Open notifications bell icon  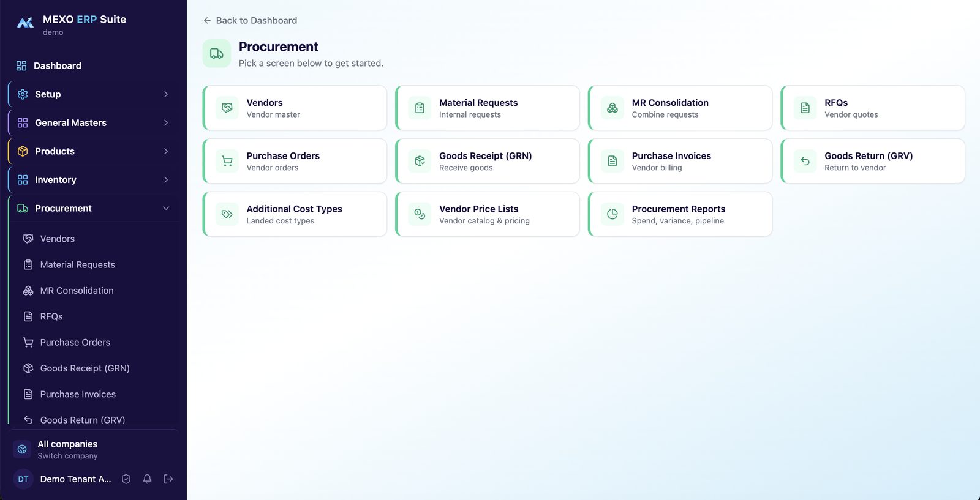point(147,479)
